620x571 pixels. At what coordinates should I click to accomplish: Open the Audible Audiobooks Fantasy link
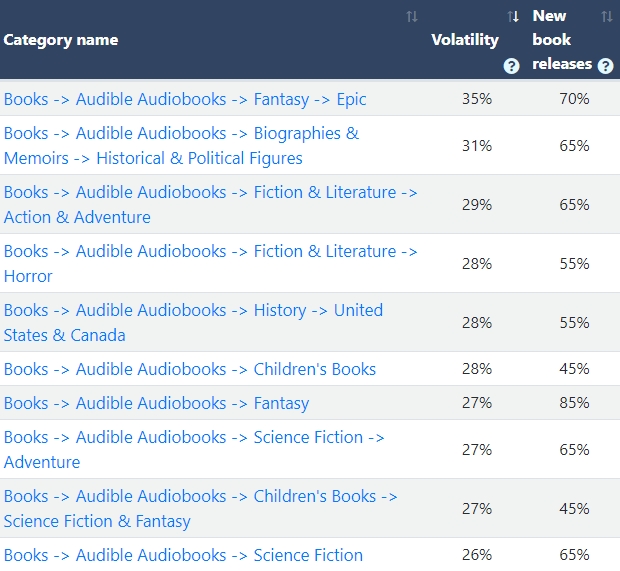pyautogui.click(x=156, y=403)
